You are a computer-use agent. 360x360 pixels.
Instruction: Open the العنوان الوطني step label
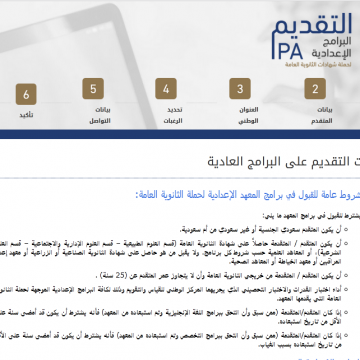click(248, 115)
